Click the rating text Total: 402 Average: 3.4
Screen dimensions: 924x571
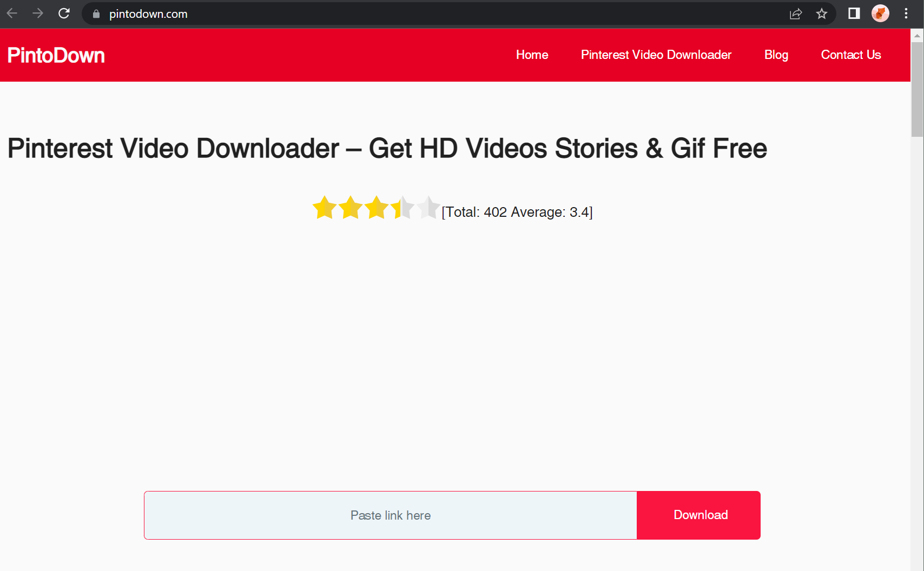click(517, 212)
